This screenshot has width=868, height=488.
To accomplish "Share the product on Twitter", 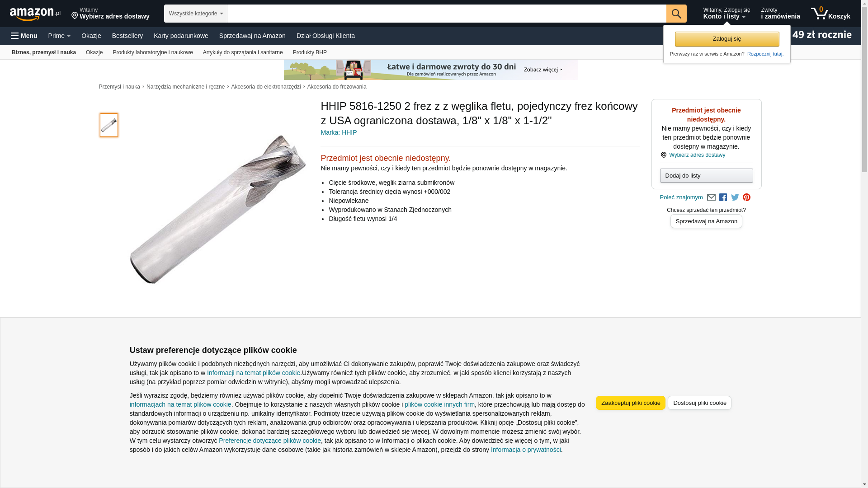I will point(735,197).
